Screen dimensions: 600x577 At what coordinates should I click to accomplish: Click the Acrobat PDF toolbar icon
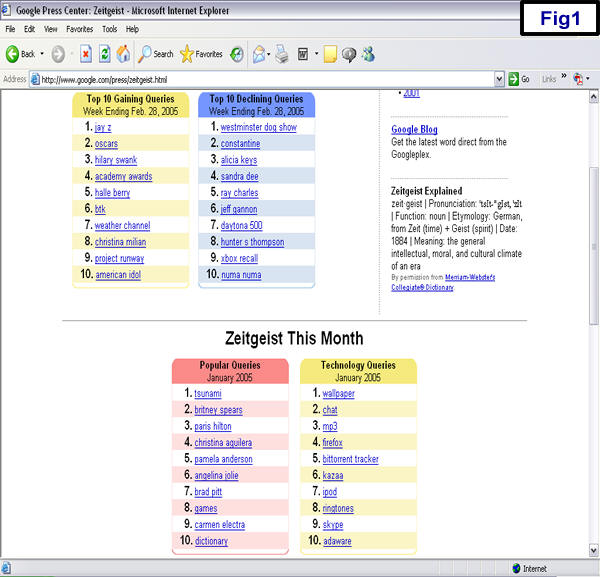[x=578, y=79]
